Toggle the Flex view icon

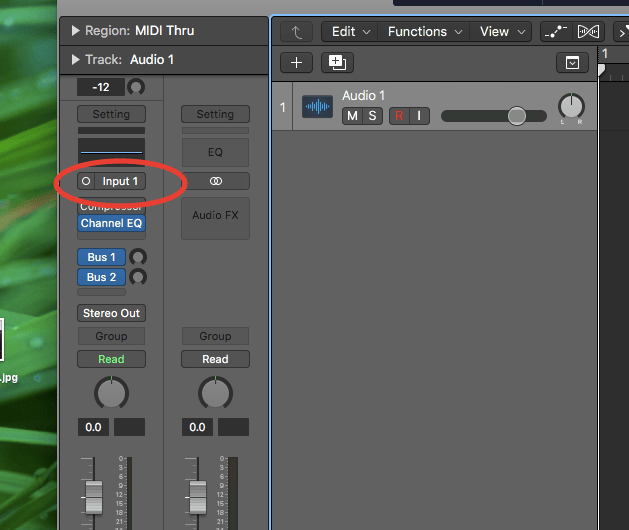coord(588,32)
